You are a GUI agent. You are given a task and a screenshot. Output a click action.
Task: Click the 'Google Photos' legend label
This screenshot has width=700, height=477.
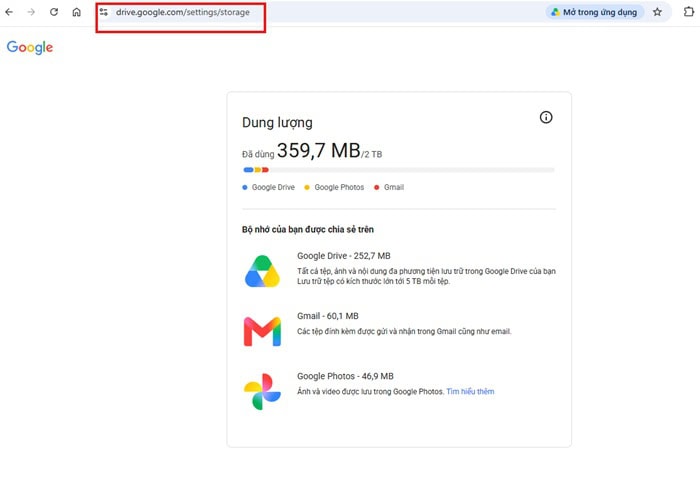point(339,188)
